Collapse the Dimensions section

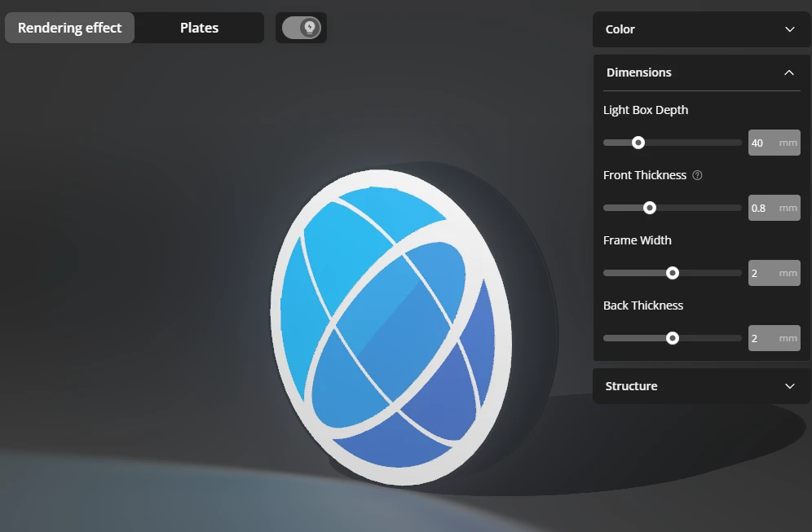click(x=701, y=73)
